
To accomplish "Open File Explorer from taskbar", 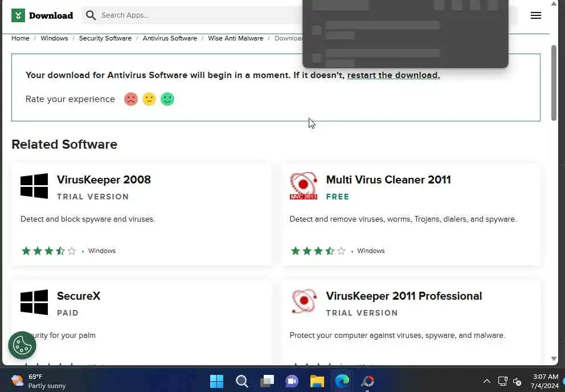I will pyautogui.click(x=317, y=381).
